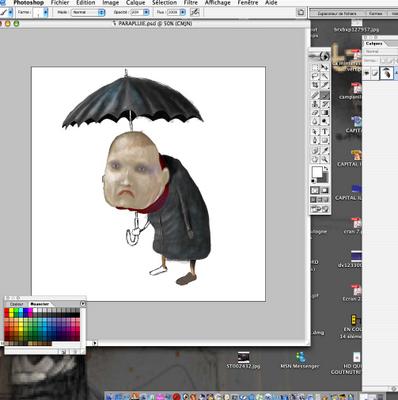Select the Blur tool
Image resolution: width=398 pixels, height=400 pixels.
pos(315,122)
